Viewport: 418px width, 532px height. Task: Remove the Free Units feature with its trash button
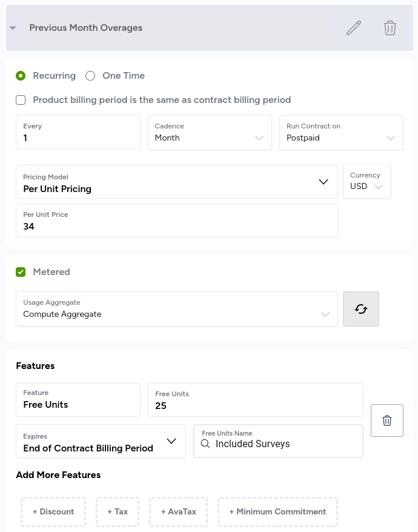[x=387, y=421]
